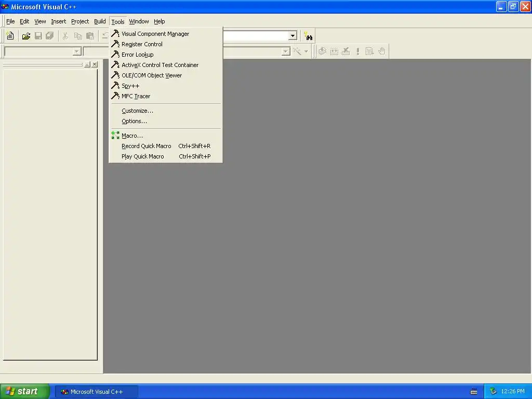The image size is (532, 399).
Task: Choose Play Quick Macro
Action: 166,156
